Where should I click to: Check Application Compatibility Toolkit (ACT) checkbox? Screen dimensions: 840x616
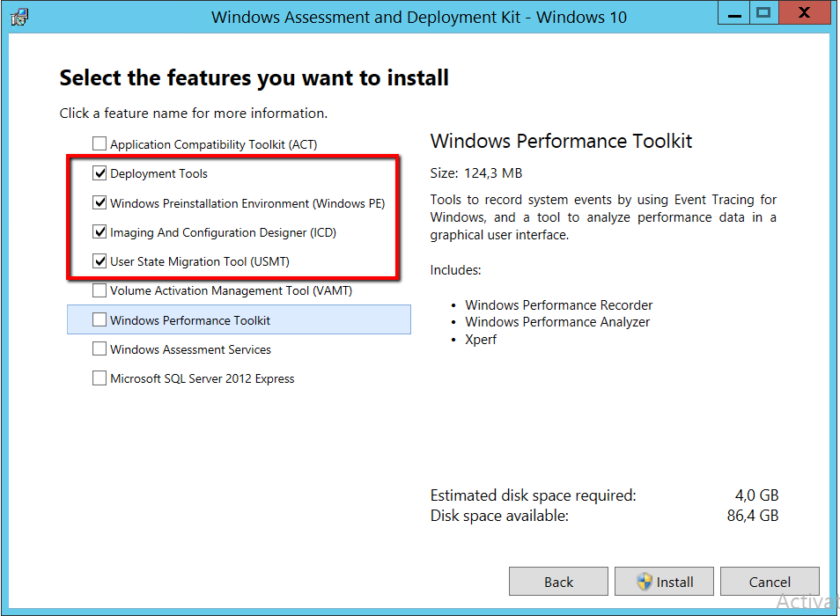pos(99,143)
